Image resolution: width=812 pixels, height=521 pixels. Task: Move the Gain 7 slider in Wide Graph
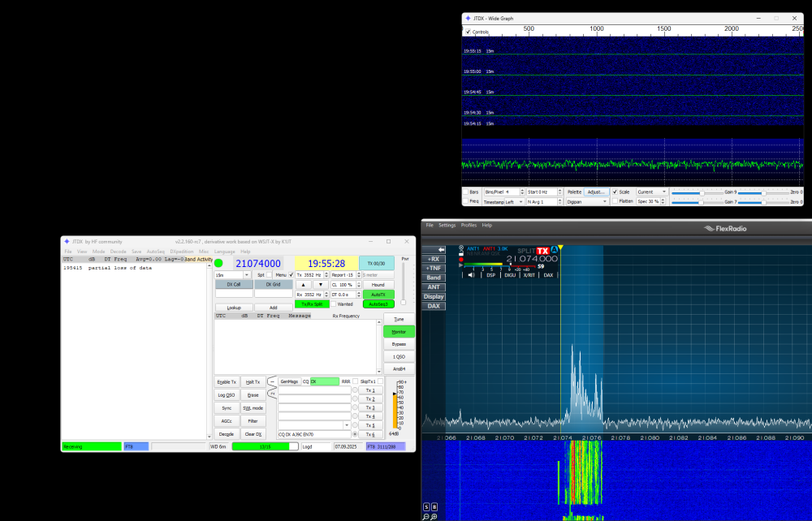click(x=697, y=202)
